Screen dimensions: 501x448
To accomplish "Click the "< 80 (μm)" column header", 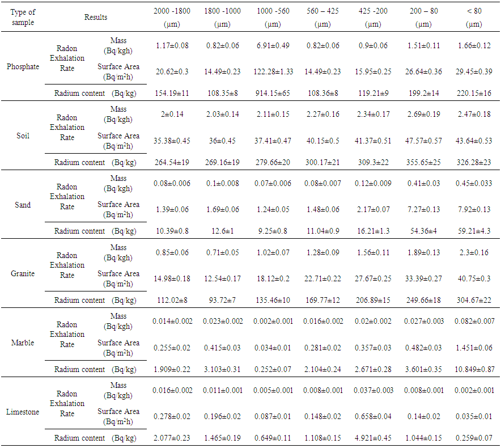I will (473, 17).
